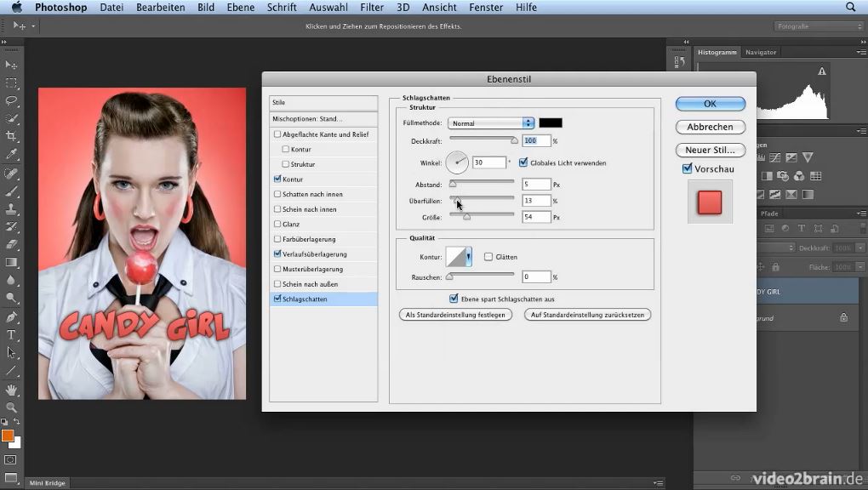Click the Spotlight search magnifier
Viewport: 868px width, 490px height.
[x=851, y=7]
